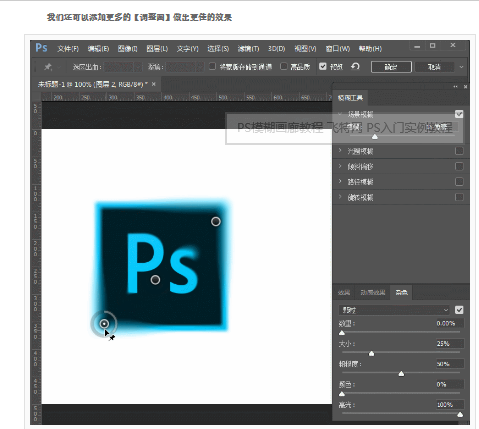The height and width of the screenshot is (429, 479).
Task: Click the 大小 size slider handle
Action: pos(371,353)
